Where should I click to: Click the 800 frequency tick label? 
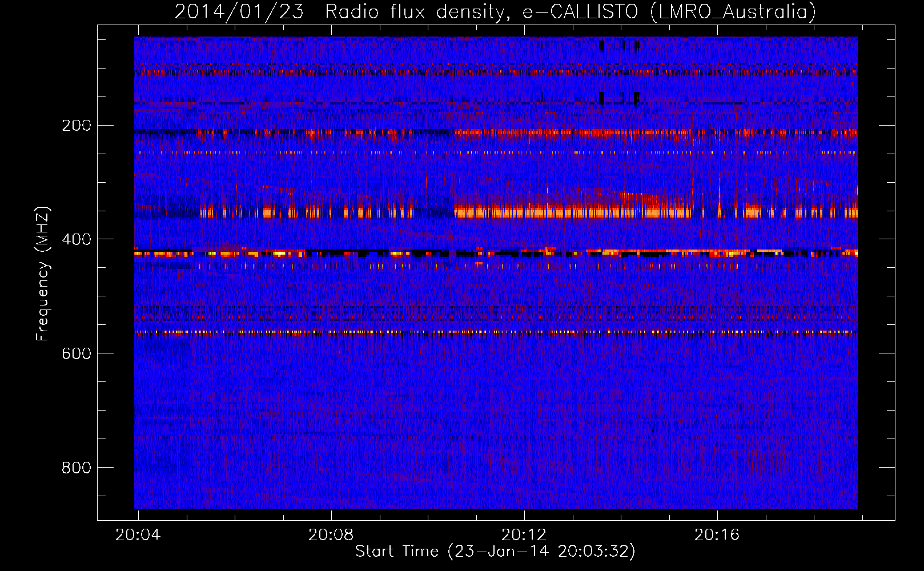coord(77,468)
